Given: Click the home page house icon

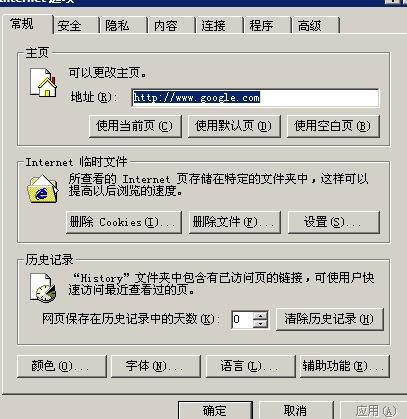Looking at the screenshot, I should (43, 82).
